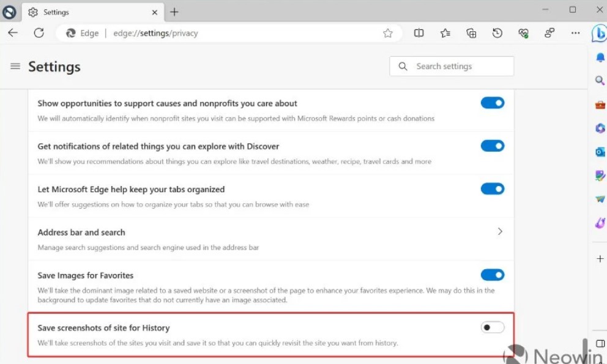
Task: Reload the settings page
Action: tap(39, 33)
